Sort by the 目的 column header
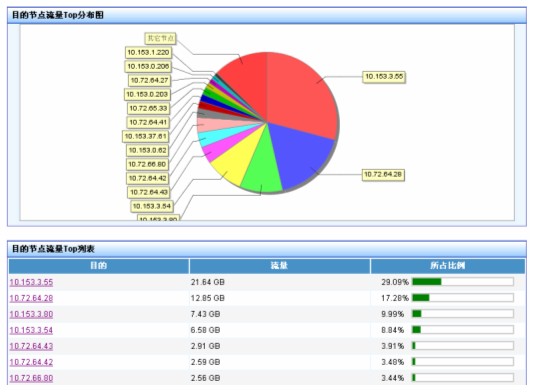 tap(99, 266)
